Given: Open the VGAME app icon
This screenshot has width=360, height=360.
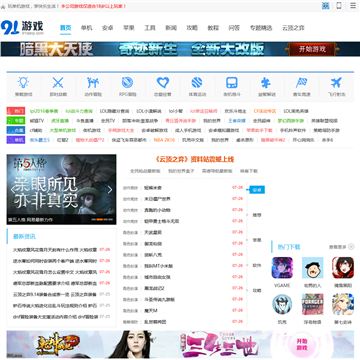Looking at the screenshot, I should 282,268.
